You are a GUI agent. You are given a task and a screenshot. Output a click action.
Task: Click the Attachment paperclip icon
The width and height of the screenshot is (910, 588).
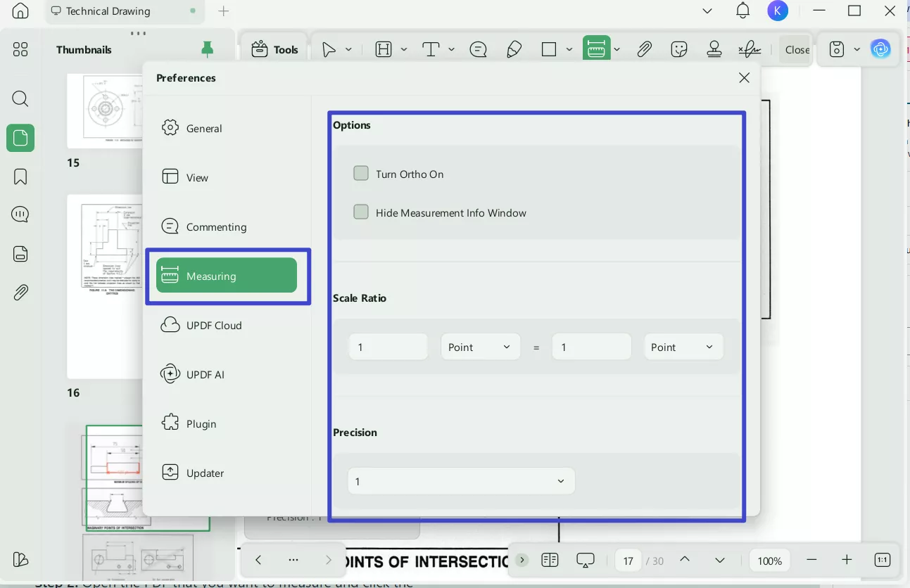644,49
